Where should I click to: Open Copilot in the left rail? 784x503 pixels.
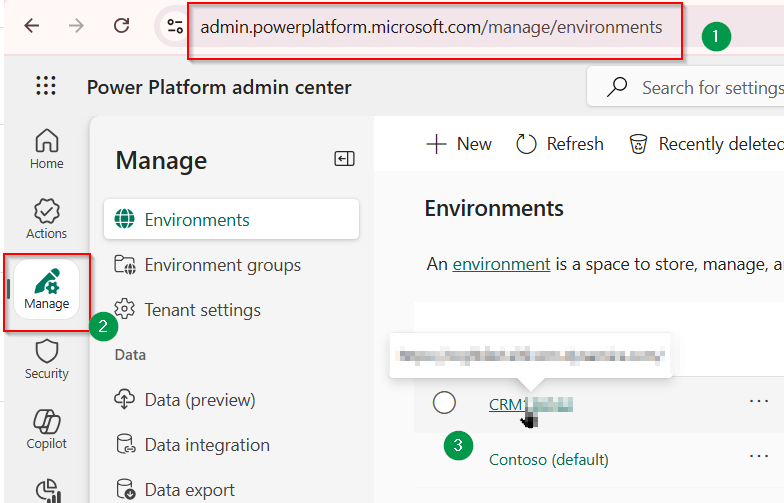[46, 430]
